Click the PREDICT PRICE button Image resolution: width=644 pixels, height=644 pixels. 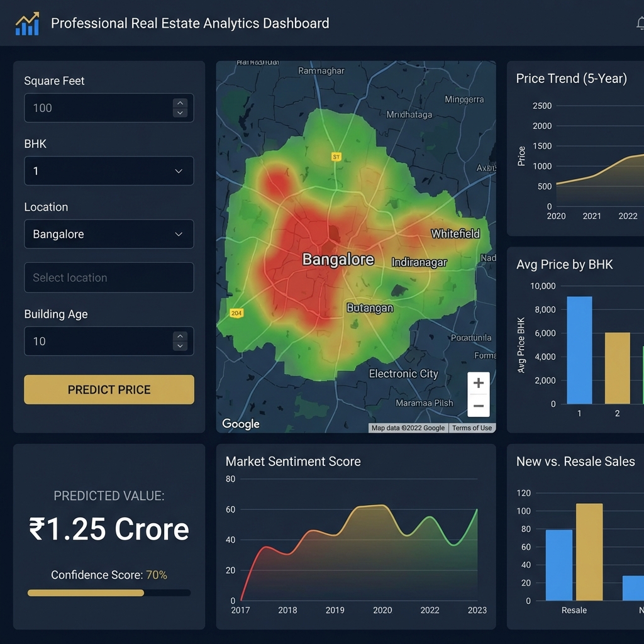point(109,389)
